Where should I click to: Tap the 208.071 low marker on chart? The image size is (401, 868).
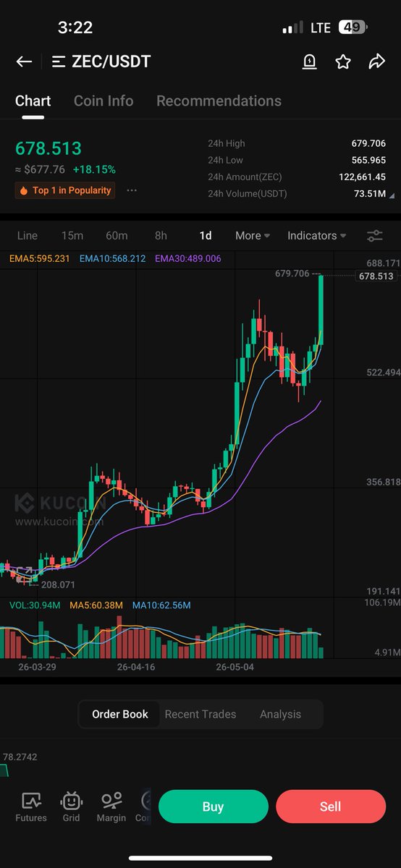(58, 584)
